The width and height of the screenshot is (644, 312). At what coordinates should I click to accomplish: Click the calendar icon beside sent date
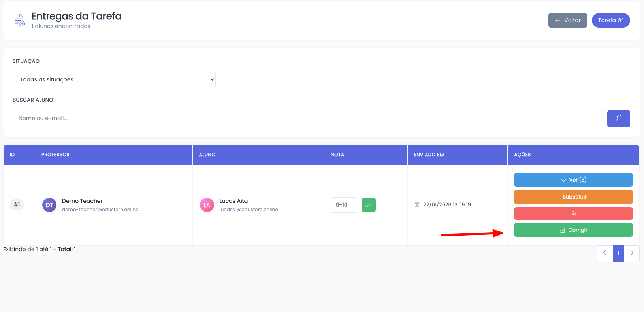click(417, 205)
